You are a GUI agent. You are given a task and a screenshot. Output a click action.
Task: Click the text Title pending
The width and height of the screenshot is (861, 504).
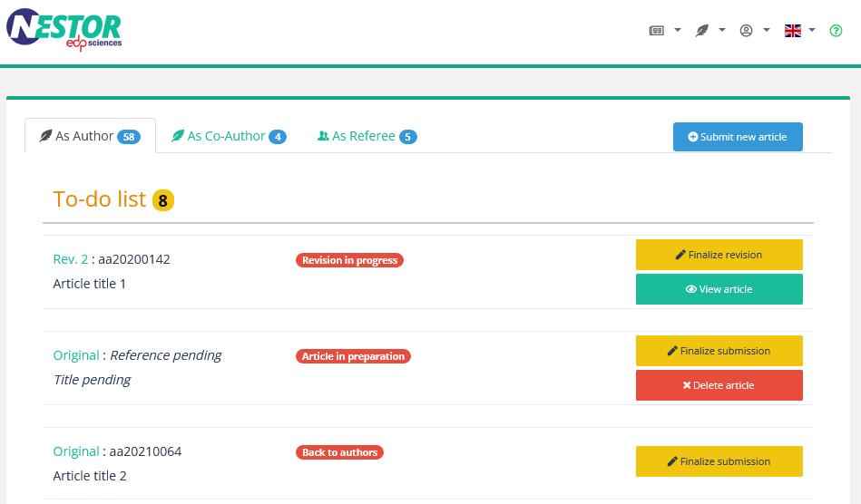[93, 380]
